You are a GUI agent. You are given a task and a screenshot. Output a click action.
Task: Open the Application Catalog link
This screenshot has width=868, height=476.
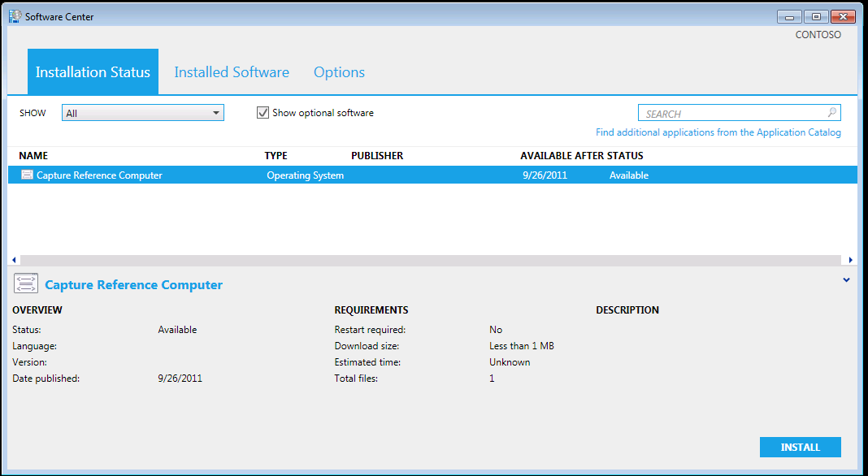pos(718,132)
